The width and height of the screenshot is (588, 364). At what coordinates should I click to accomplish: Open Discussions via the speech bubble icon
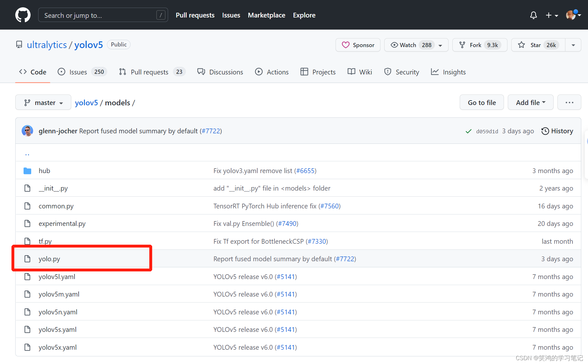click(201, 72)
